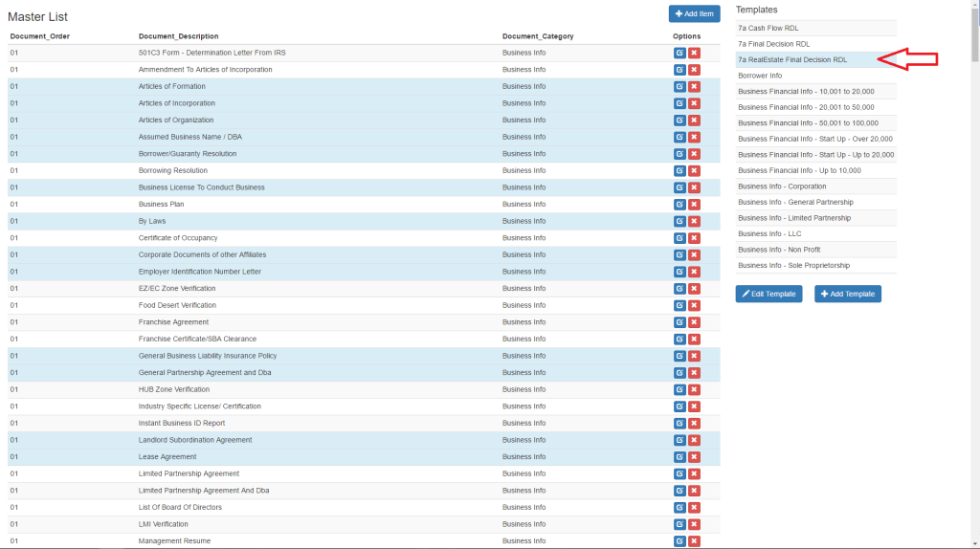Edit the Borrowing Resolution row

[x=679, y=171]
